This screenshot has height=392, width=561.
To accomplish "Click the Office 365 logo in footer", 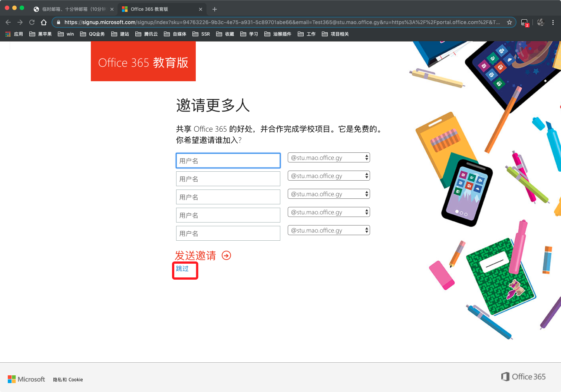I will (x=523, y=376).
